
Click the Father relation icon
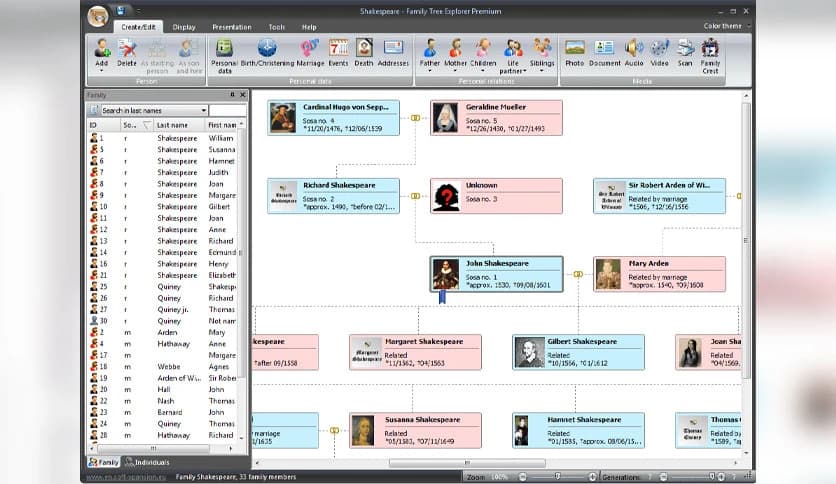(x=430, y=49)
